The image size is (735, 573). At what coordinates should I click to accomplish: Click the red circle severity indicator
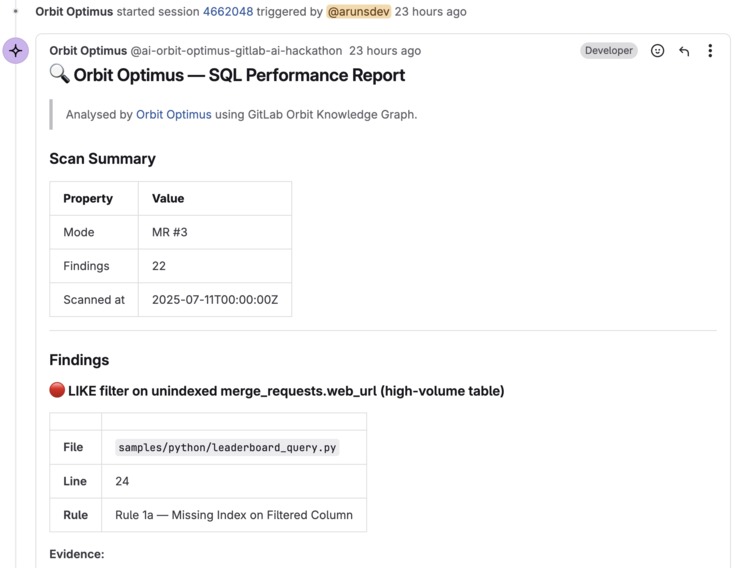coord(57,390)
